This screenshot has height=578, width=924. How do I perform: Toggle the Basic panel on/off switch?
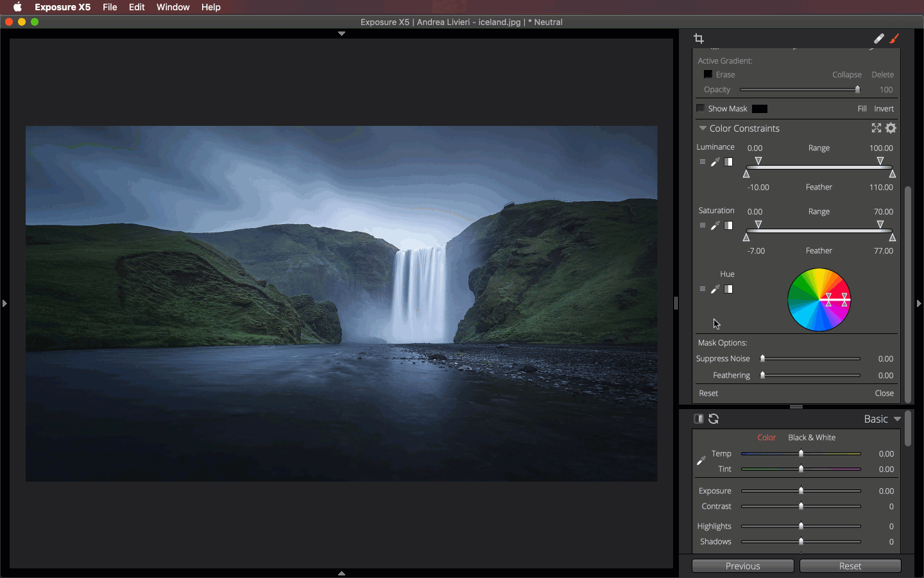699,419
